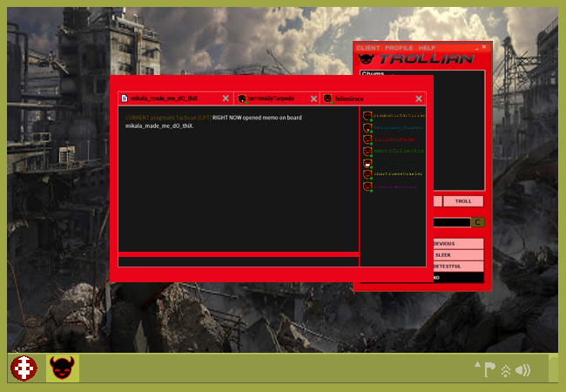Click the red cross launcher icon in taskbar

click(24, 368)
